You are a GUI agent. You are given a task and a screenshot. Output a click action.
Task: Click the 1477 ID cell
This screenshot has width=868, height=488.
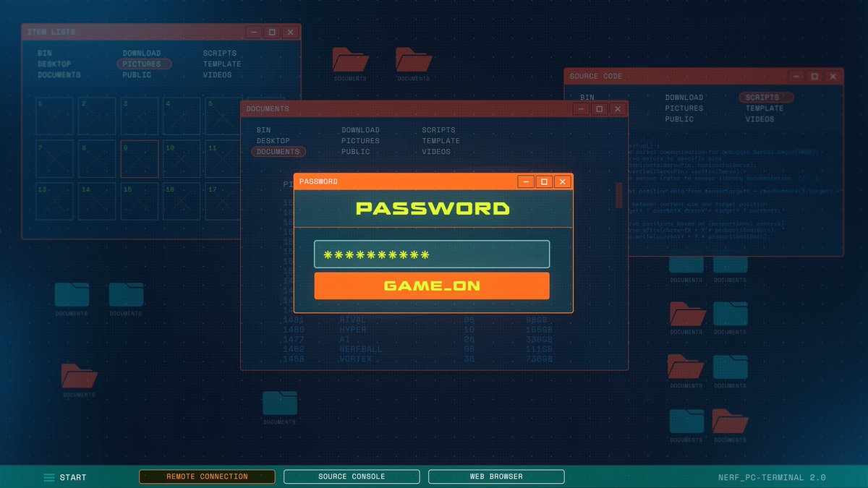(x=294, y=339)
